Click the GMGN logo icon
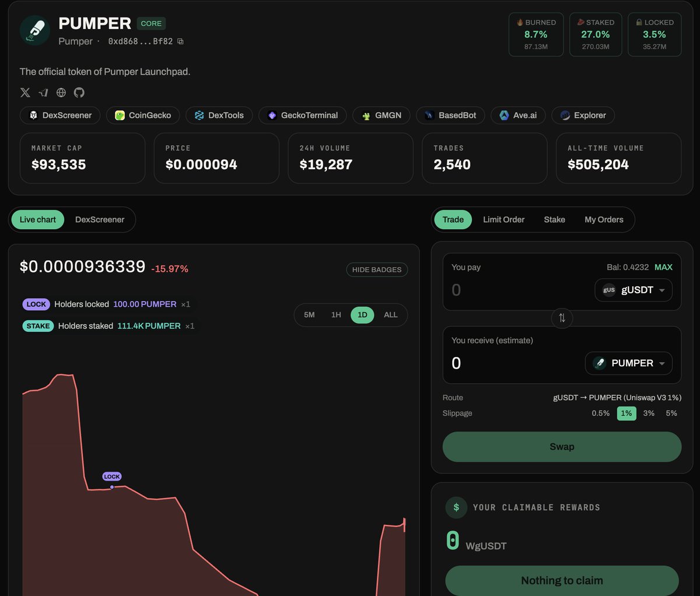The image size is (700, 596). (x=366, y=115)
